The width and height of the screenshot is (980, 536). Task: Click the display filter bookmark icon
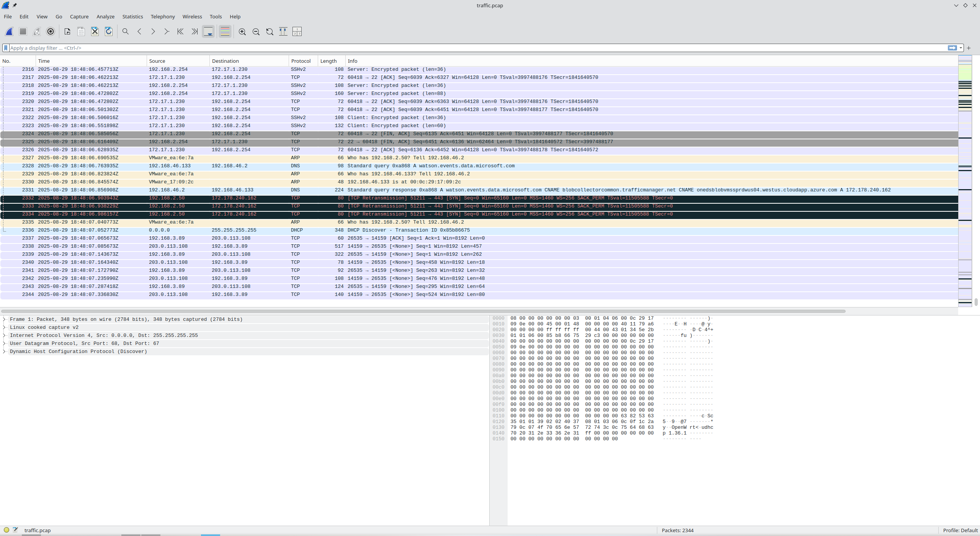pos(6,48)
